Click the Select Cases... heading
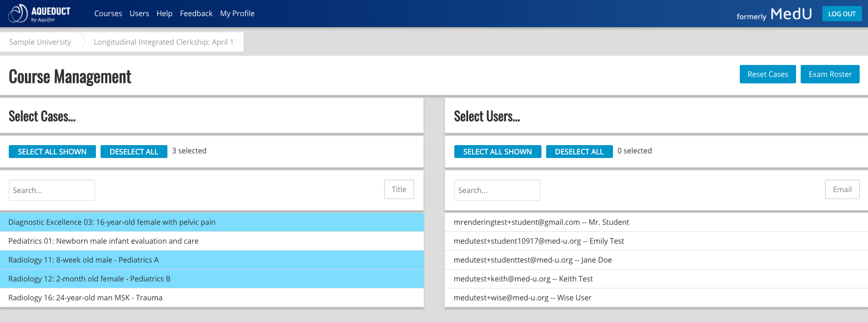This screenshot has height=322, width=868. coord(42,116)
